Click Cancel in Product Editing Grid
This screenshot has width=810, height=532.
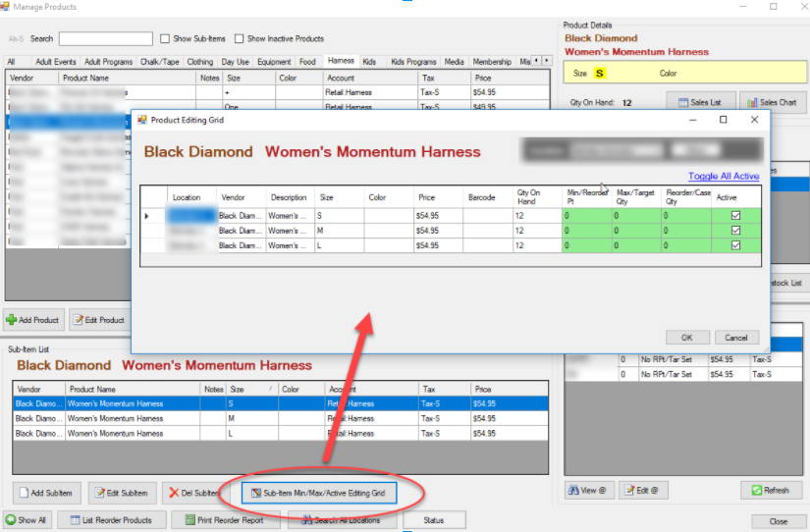click(736, 338)
